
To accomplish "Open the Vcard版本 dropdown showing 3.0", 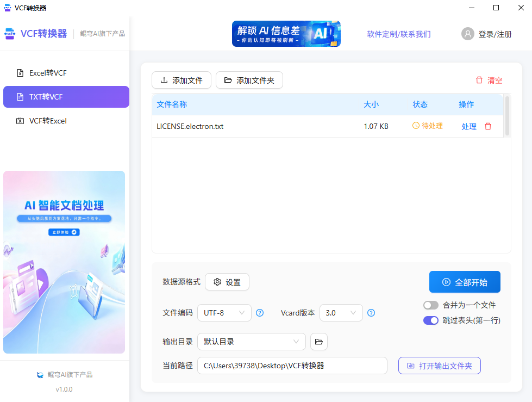I will 341,313.
